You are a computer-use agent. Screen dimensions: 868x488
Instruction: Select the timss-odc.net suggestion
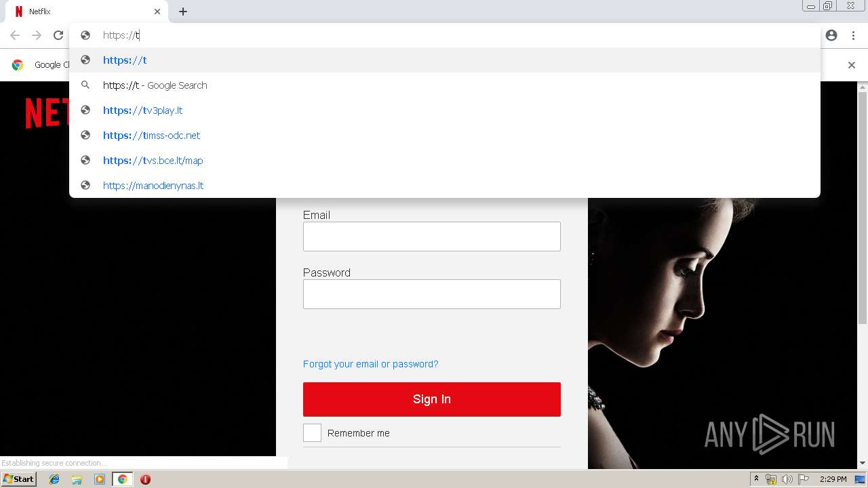(x=445, y=136)
